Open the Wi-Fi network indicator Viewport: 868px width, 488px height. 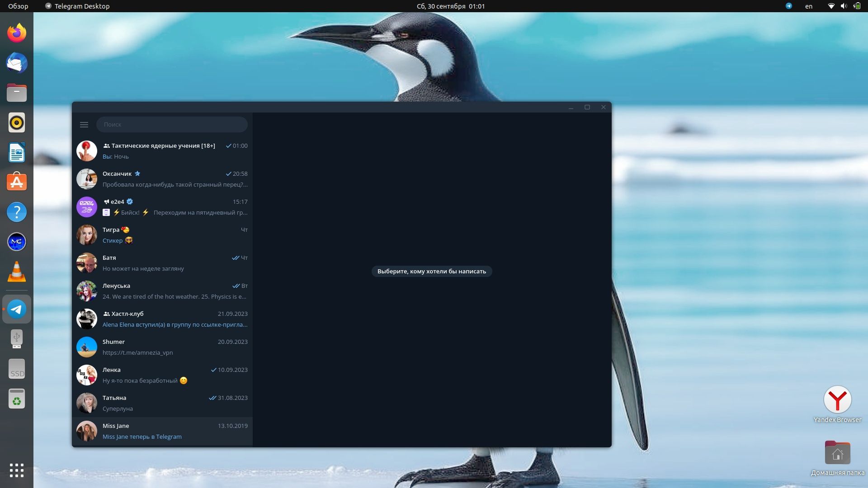(831, 6)
